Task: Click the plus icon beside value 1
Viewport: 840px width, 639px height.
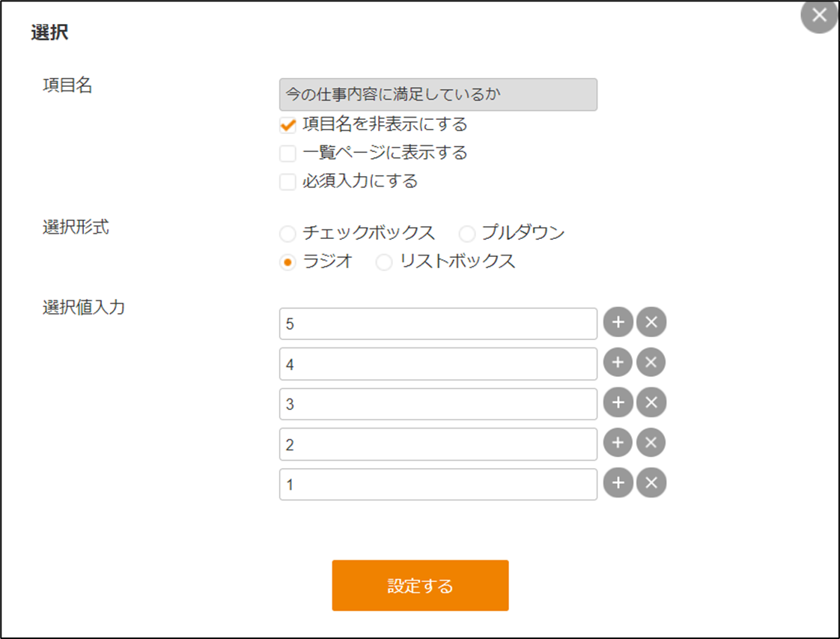Action: tap(618, 483)
